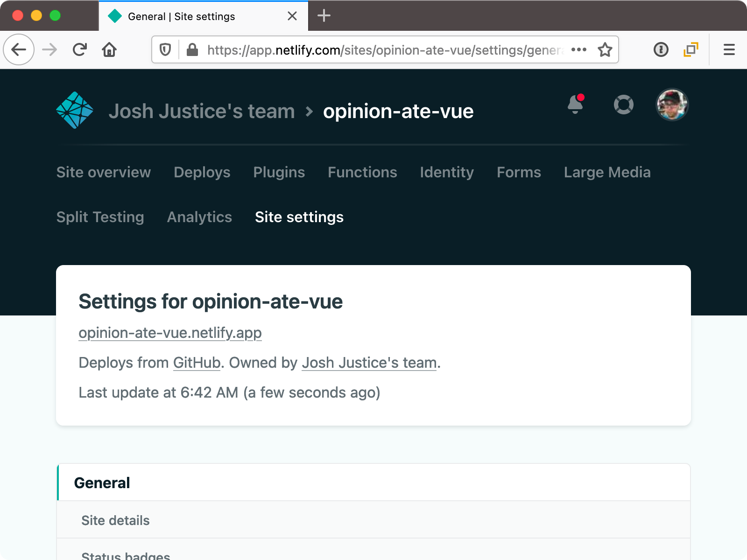Click the Netlify logo icon
The image size is (747, 560).
click(x=75, y=110)
